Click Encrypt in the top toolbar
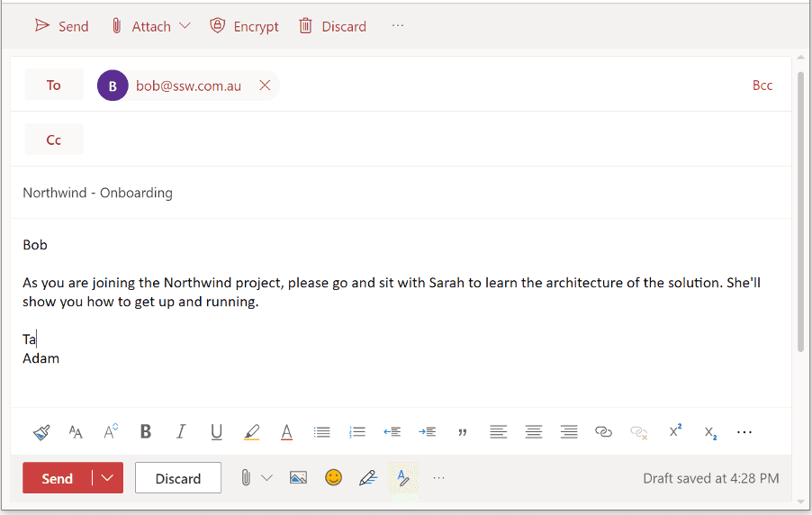The image size is (812, 515). click(x=244, y=26)
